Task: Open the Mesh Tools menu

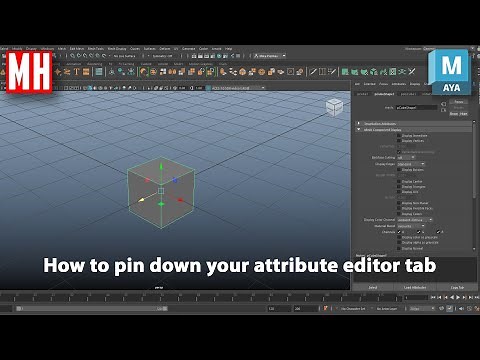Action: click(96, 49)
